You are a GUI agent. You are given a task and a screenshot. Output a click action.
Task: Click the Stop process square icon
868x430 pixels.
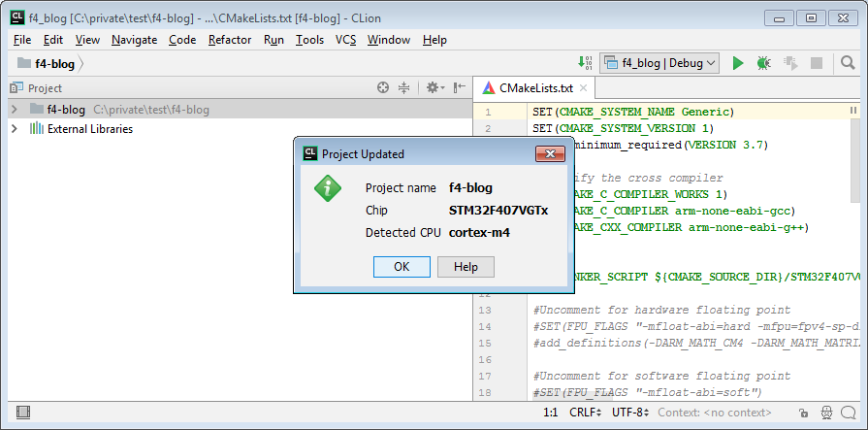point(817,63)
